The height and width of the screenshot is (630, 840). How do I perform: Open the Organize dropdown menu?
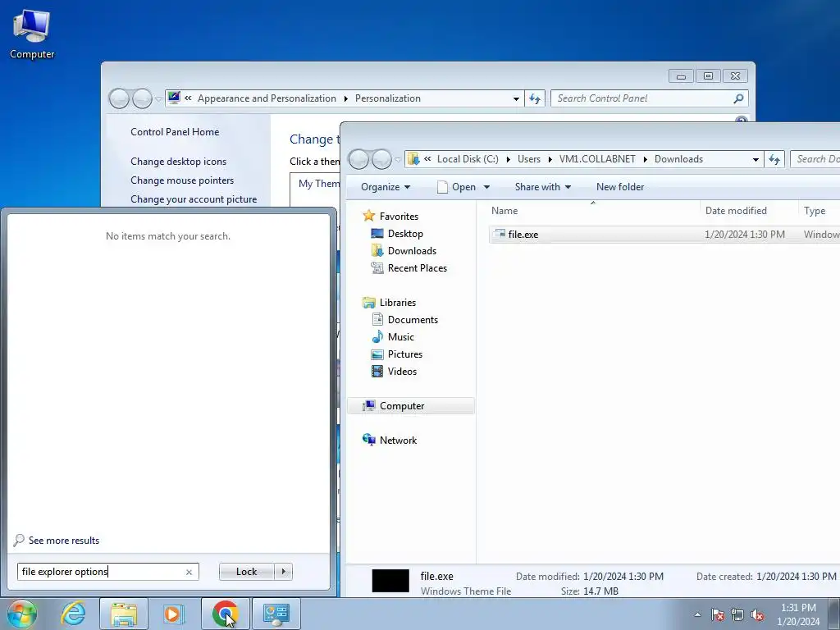point(386,187)
